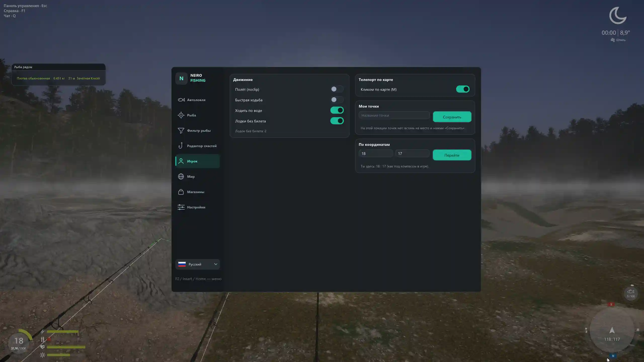644x362 pixels.
Task: Open the Магазины section
Action: click(x=198, y=192)
